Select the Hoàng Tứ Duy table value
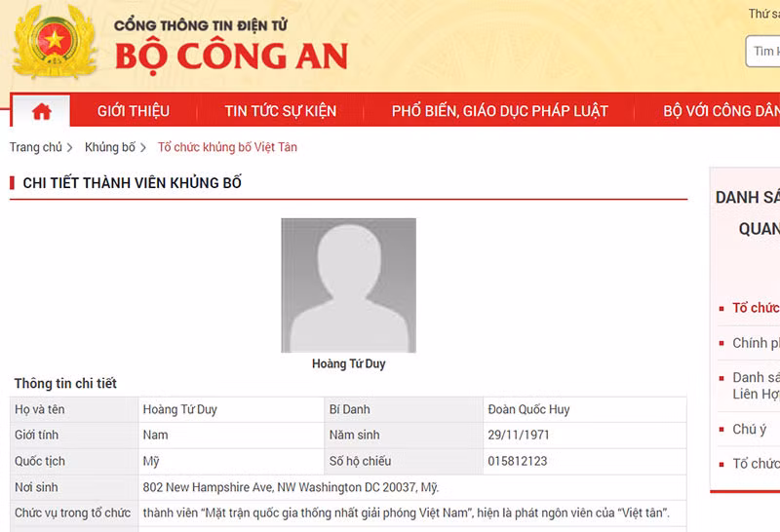 [180, 409]
